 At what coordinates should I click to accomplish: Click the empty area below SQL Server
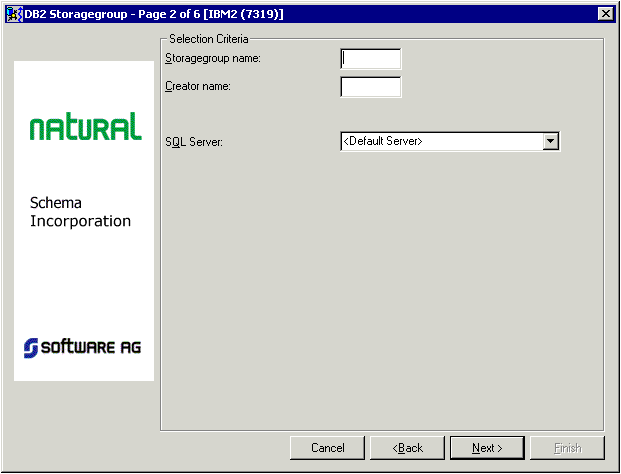pyautogui.click(x=380, y=290)
